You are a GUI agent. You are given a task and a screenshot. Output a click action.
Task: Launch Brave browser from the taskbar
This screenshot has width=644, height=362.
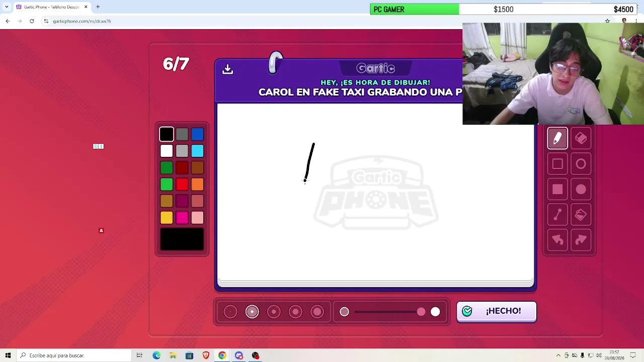206,355
